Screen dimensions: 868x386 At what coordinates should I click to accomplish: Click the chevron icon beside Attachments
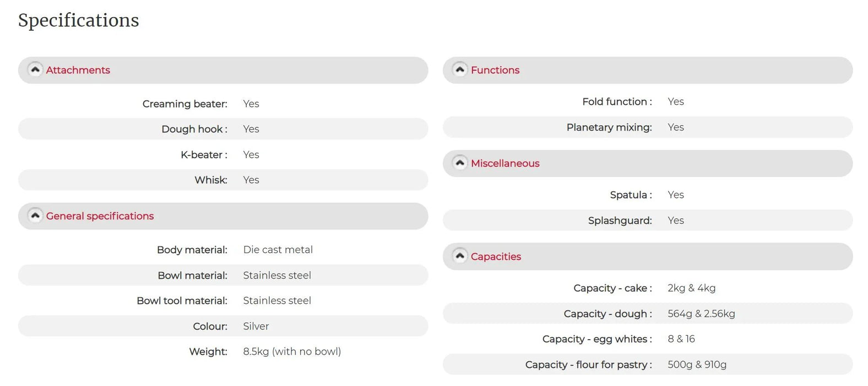click(x=35, y=70)
